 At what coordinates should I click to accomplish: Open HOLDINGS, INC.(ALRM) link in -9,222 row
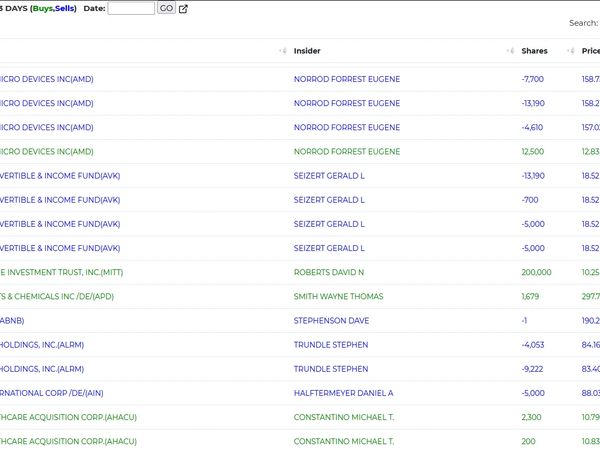[x=42, y=369]
